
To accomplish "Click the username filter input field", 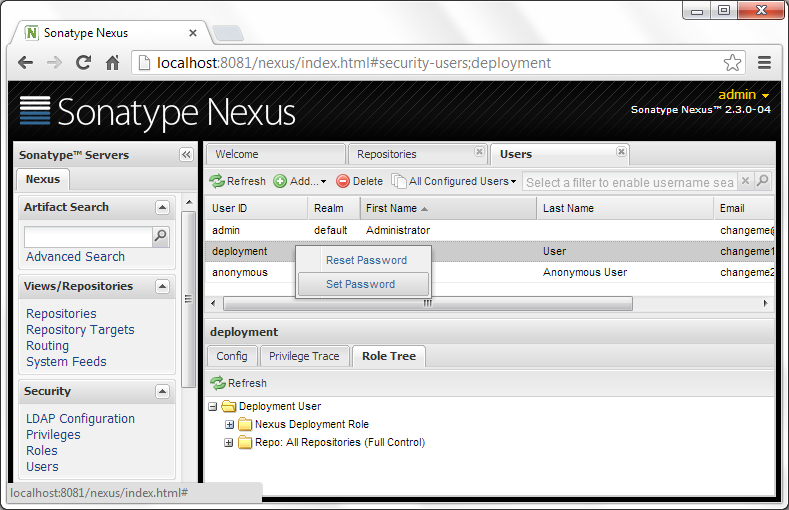I will click(x=630, y=182).
